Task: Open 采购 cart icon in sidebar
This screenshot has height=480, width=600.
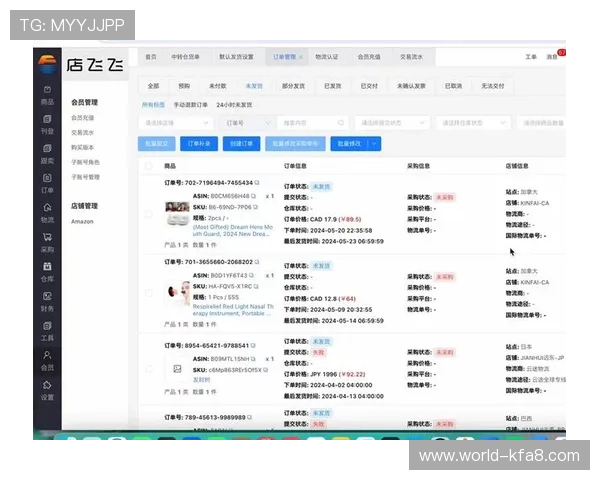Action: tap(47, 237)
